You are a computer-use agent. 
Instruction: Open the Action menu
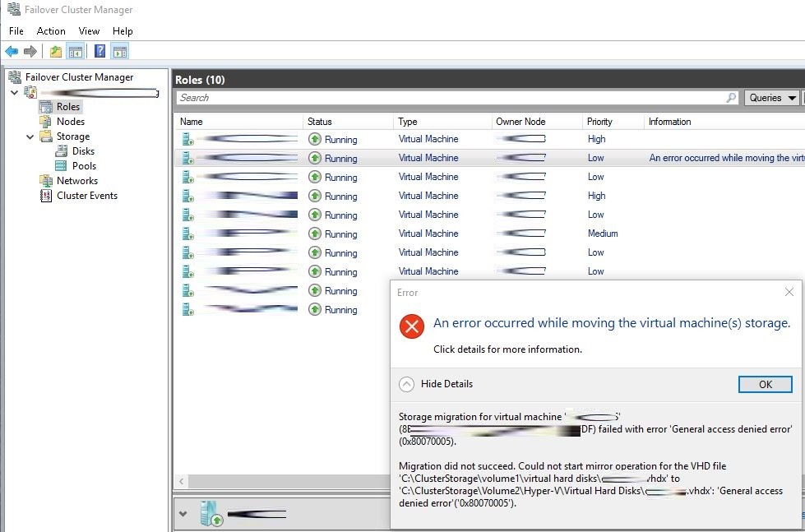51,31
